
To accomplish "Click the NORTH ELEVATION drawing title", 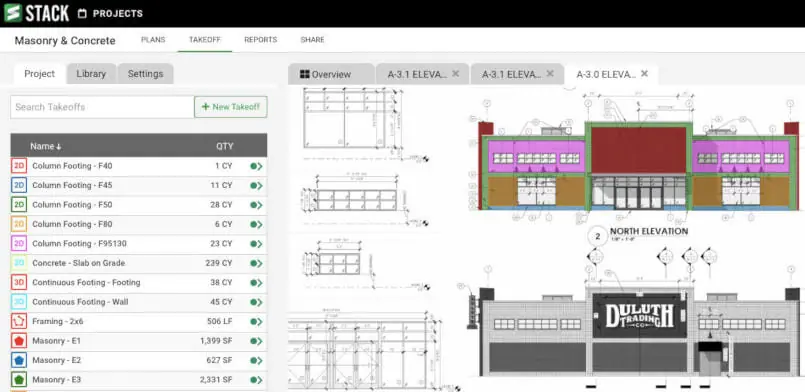I will 649,231.
